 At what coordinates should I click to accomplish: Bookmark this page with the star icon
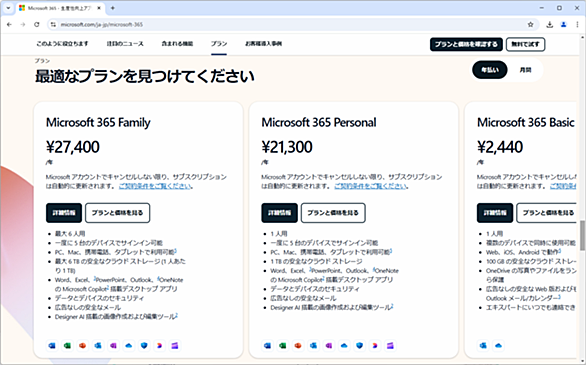coord(530,25)
